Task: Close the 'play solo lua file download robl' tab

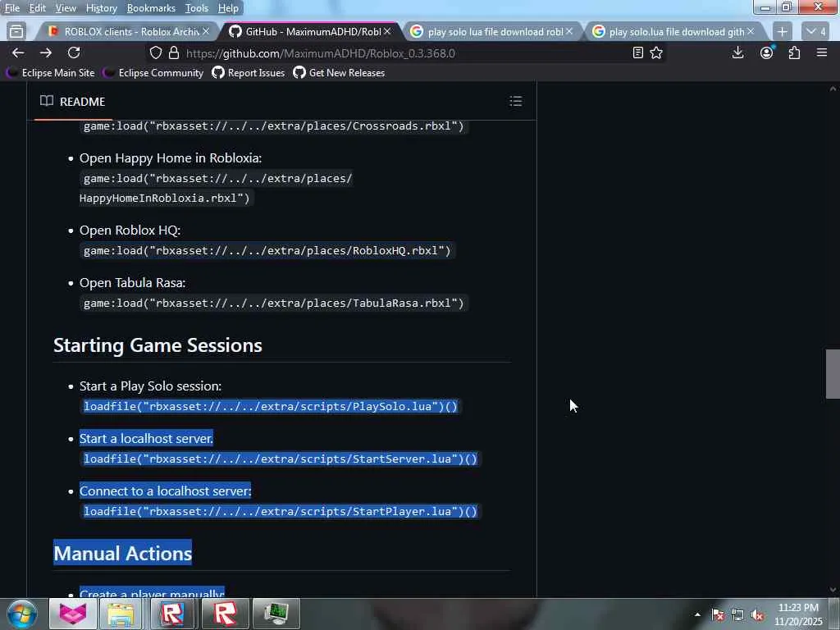Action: (x=569, y=32)
